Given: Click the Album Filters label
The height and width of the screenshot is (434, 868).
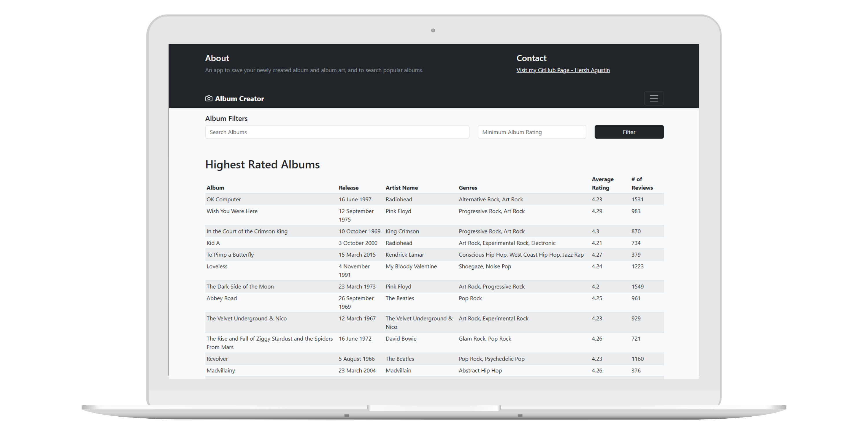Looking at the screenshot, I should coord(227,119).
